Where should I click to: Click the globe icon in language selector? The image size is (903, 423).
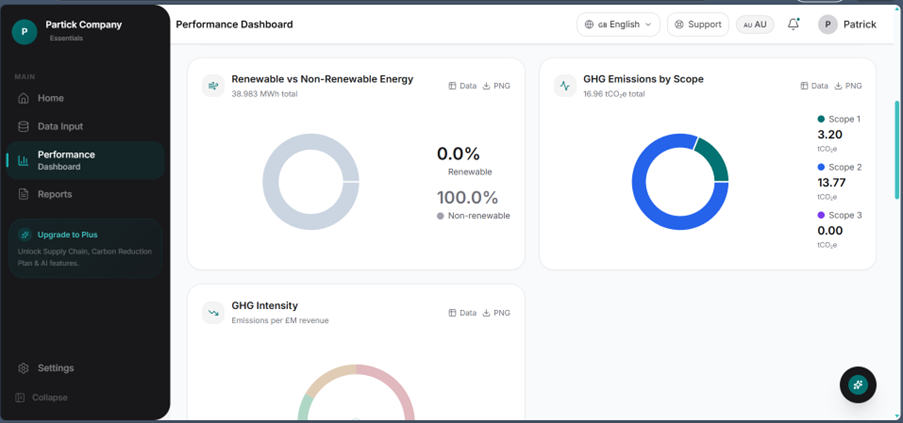click(589, 25)
